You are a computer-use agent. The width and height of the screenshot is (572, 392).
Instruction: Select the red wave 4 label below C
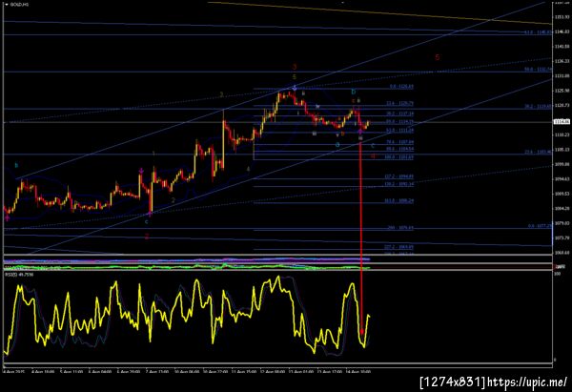[x=373, y=156]
